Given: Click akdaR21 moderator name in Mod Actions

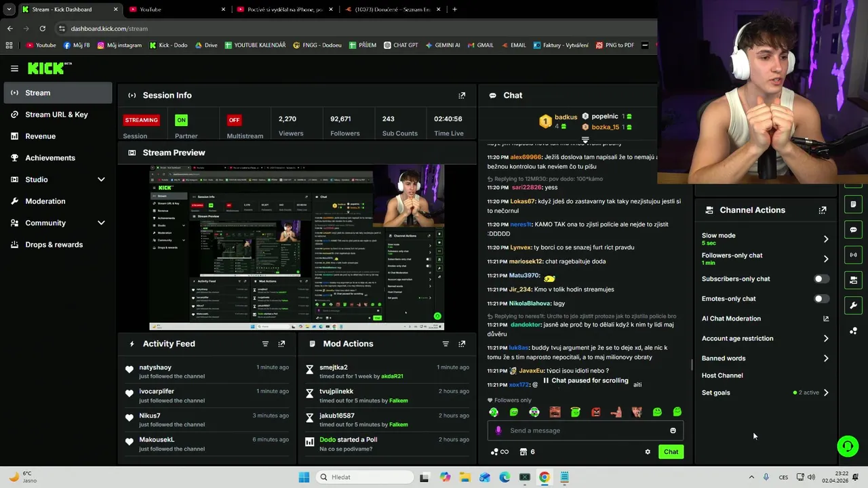Looking at the screenshot, I should coord(392,376).
